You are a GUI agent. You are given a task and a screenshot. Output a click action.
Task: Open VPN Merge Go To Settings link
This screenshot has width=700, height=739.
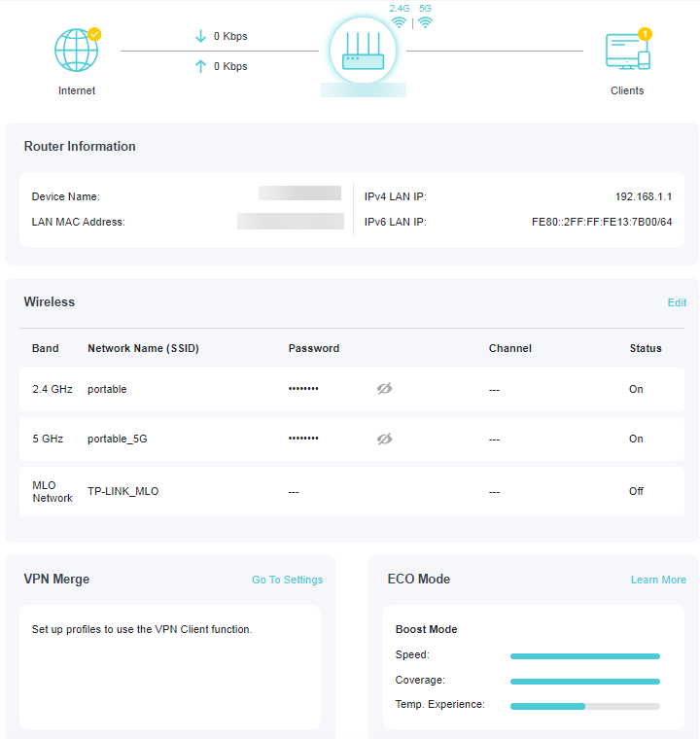[x=287, y=580]
